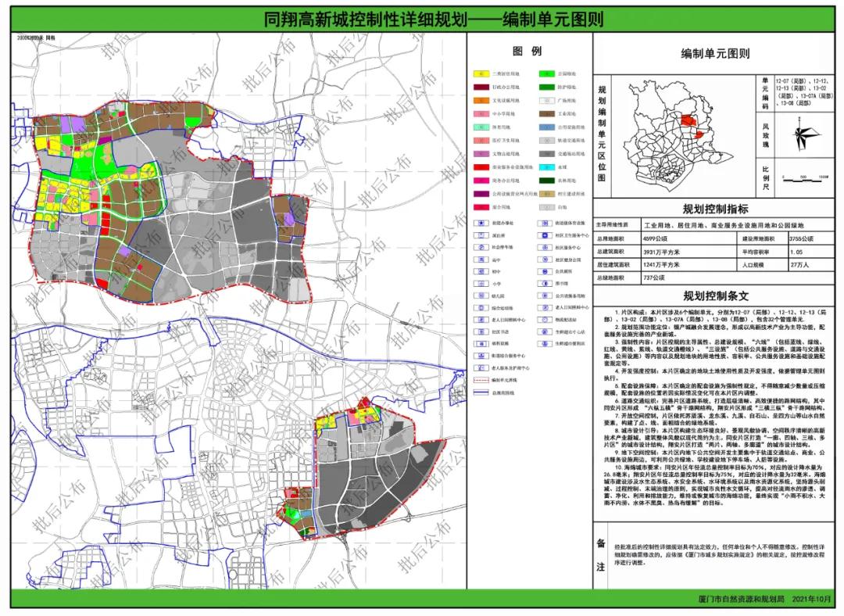Click the 规划控制条文 section heading

pos(716,295)
